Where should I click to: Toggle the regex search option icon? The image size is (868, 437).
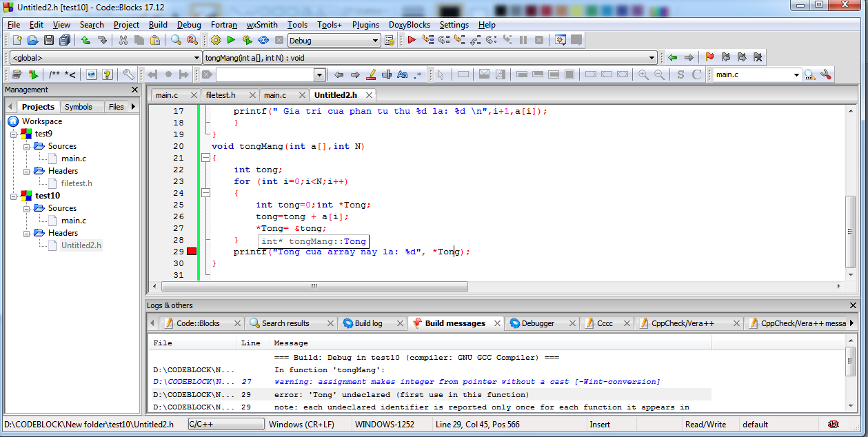pos(418,74)
